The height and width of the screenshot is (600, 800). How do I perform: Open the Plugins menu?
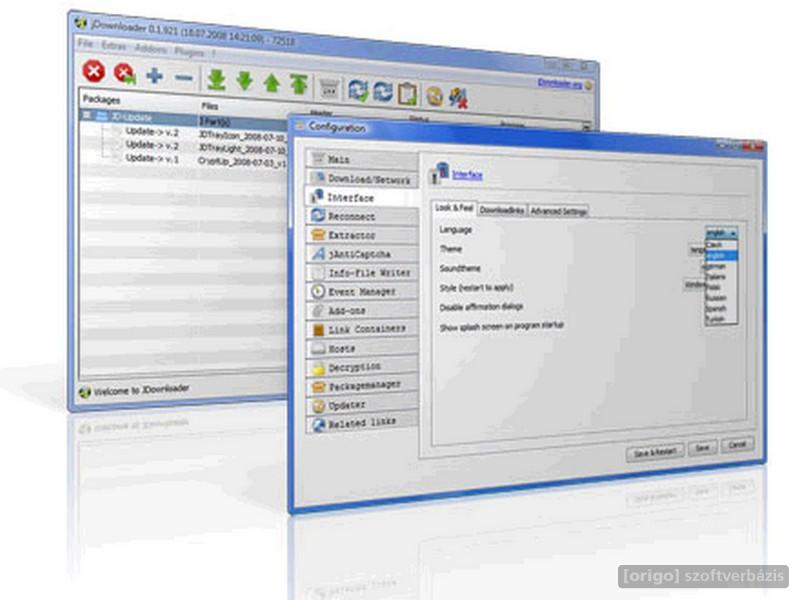coord(189,52)
